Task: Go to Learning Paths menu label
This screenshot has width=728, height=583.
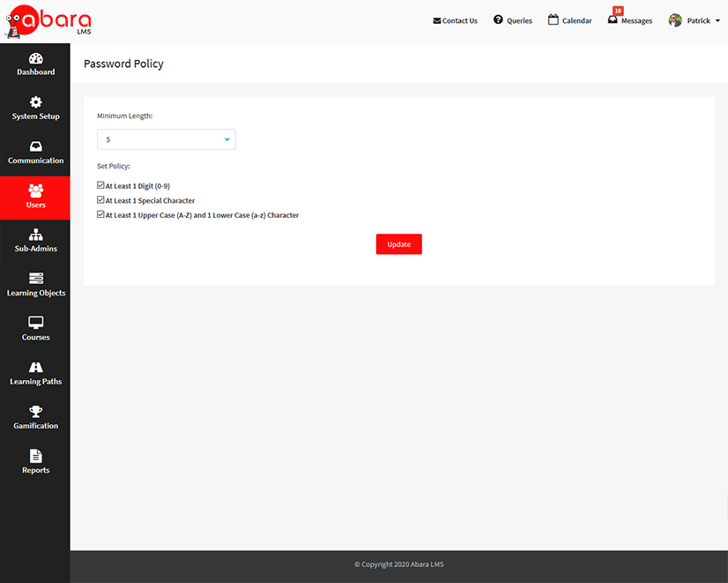Action: pos(36,381)
